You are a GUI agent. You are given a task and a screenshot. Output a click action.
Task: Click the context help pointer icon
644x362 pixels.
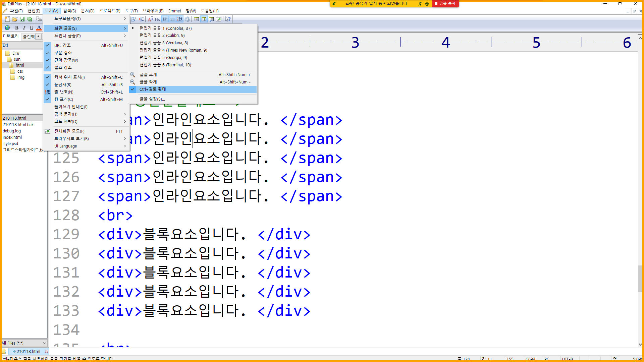228,19
